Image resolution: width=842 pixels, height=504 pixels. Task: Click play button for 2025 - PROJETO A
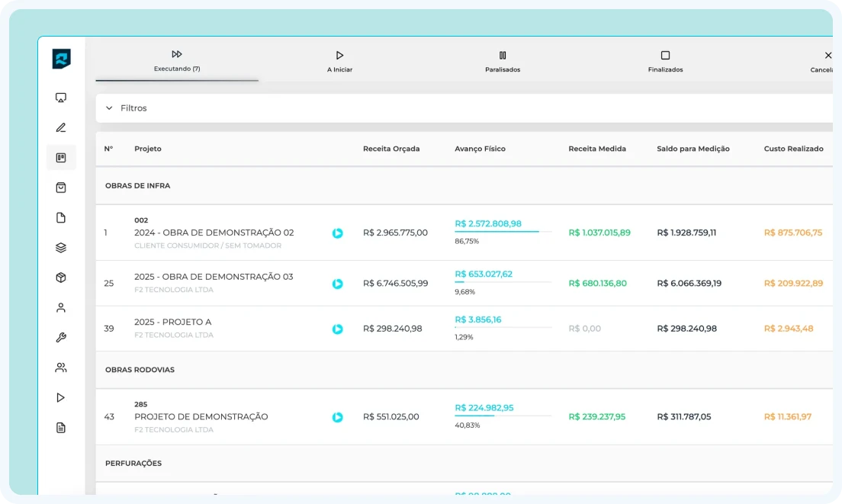(337, 329)
